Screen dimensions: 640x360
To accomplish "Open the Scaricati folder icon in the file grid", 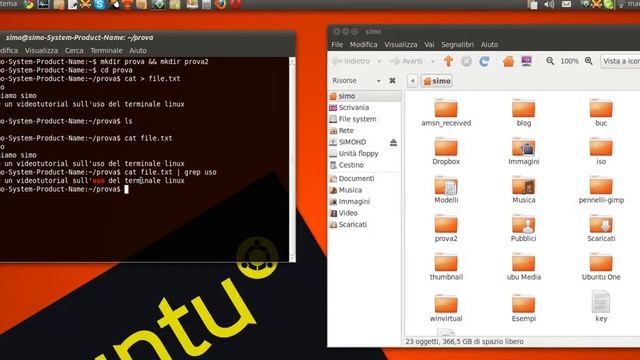I will (601, 228).
